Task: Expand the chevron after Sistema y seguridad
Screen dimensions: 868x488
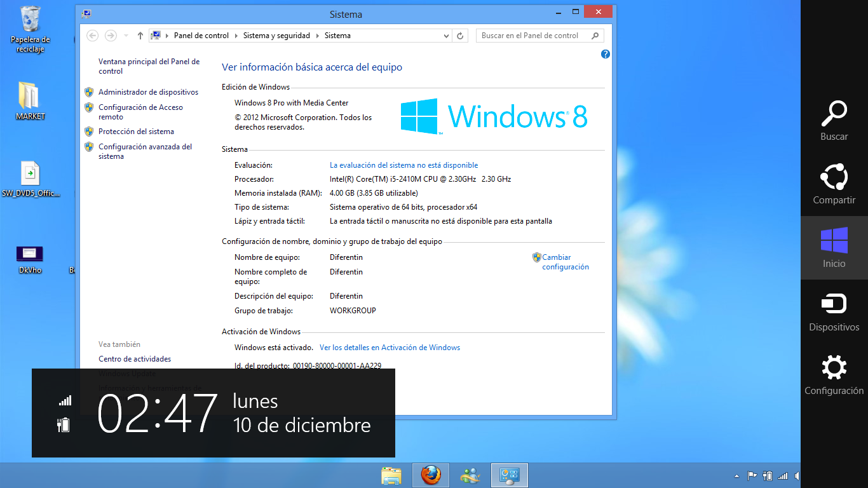Action: [x=317, y=36]
